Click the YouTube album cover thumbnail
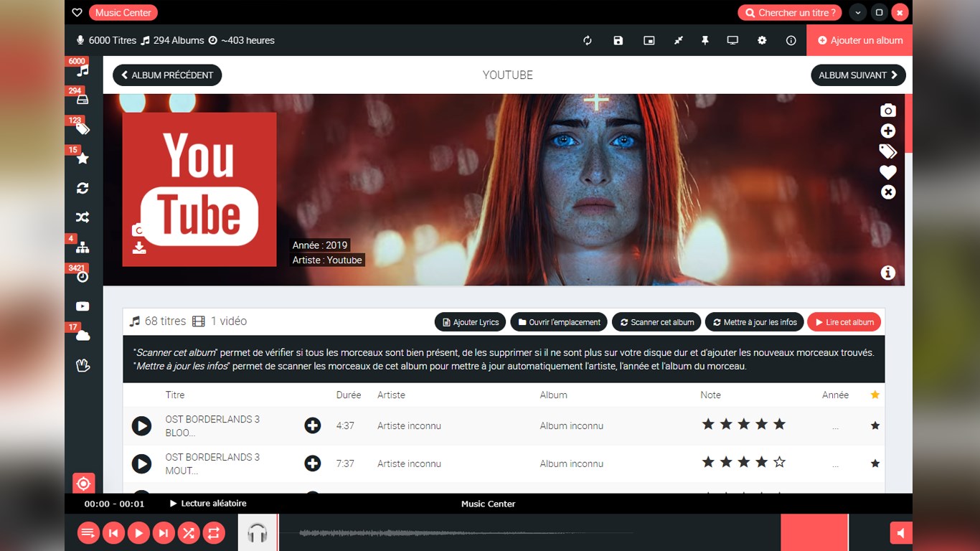Screen dimensions: 980x551 199,189
